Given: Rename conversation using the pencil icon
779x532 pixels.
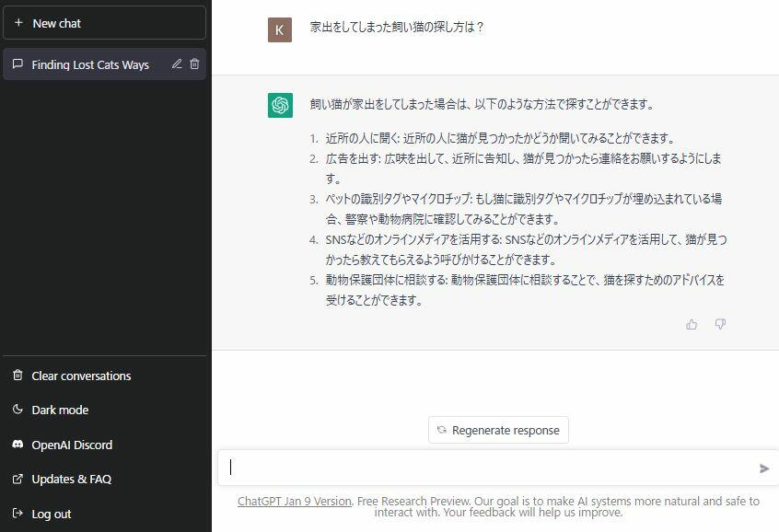Looking at the screenshot, I should coord(177,64).
